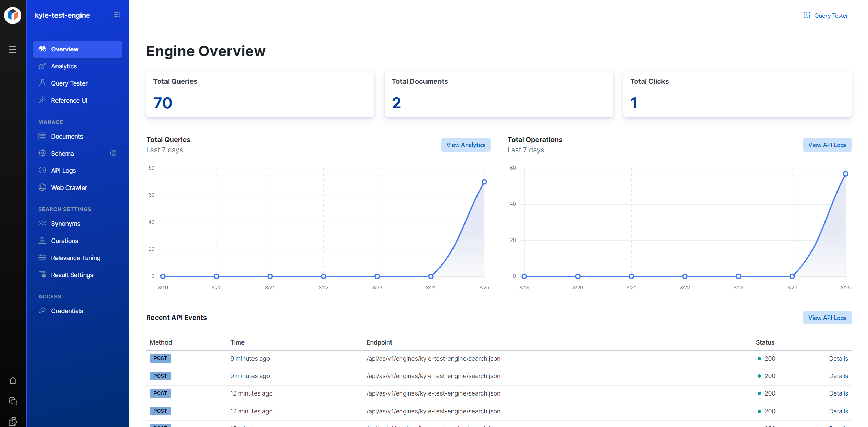Go to the Documents section
The width and height of the screenshot is (868, 427).
[x=67, y=136]
